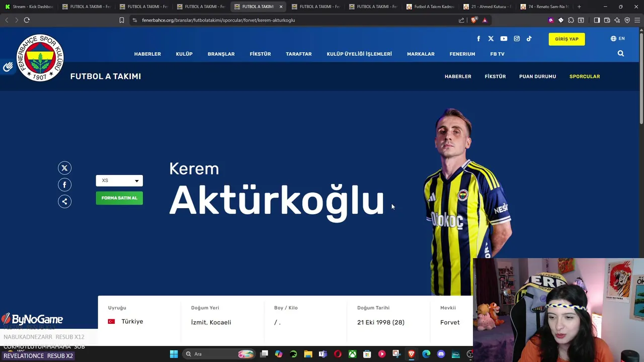Open File Explorer from taskbar

pos(308,354)
